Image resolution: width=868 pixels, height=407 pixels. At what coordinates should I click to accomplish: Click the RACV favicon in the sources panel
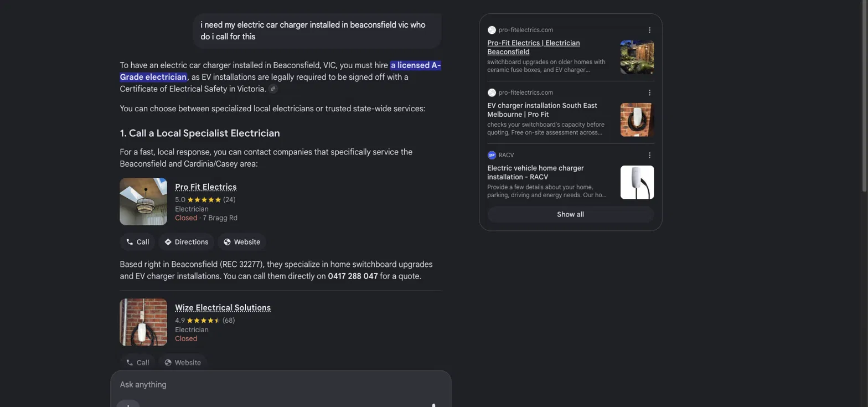492,155
